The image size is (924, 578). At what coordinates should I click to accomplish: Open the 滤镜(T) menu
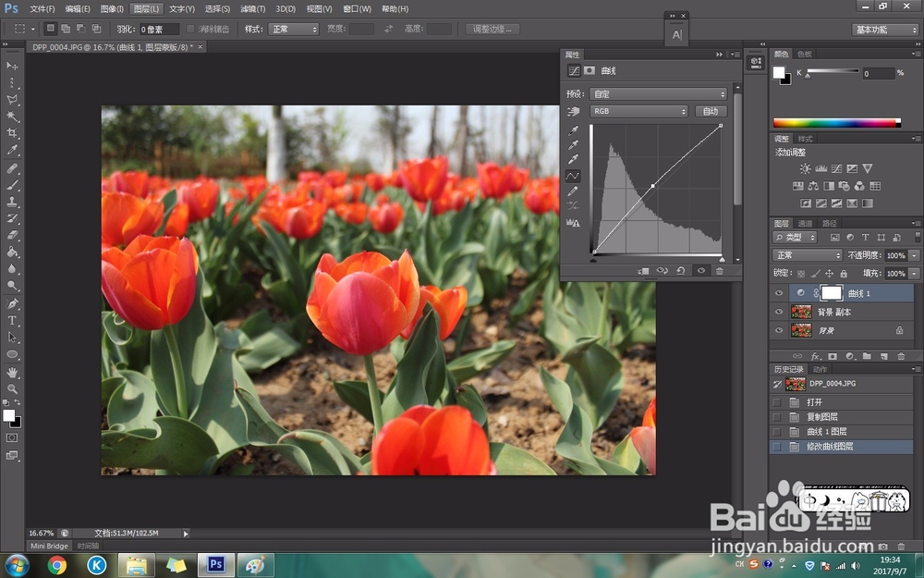click(253, 9)
